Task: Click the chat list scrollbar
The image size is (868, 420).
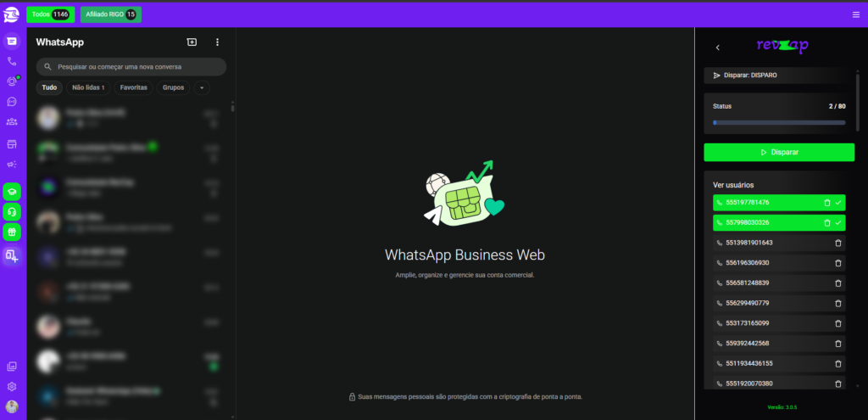Action: pyautogui.click(x=232, y=108)
